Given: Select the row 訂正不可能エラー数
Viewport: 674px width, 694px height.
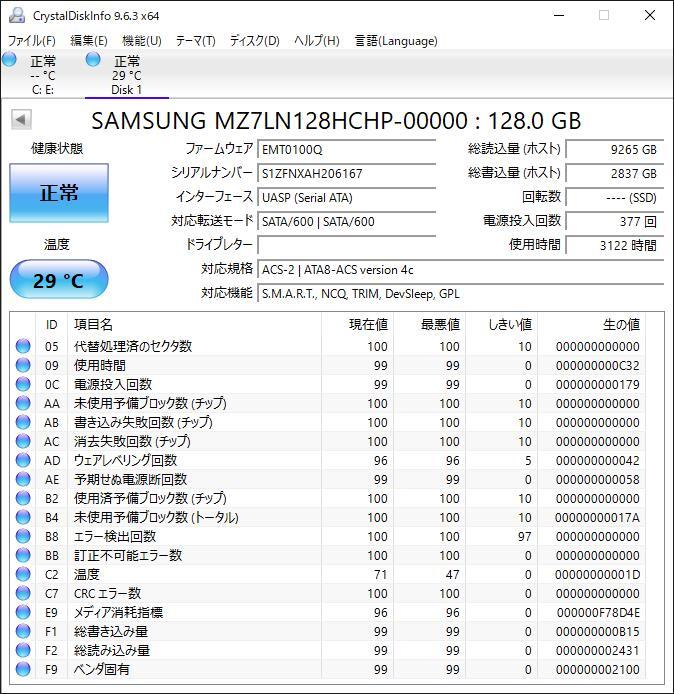Looking at the screenshot, I should [328, 555].
